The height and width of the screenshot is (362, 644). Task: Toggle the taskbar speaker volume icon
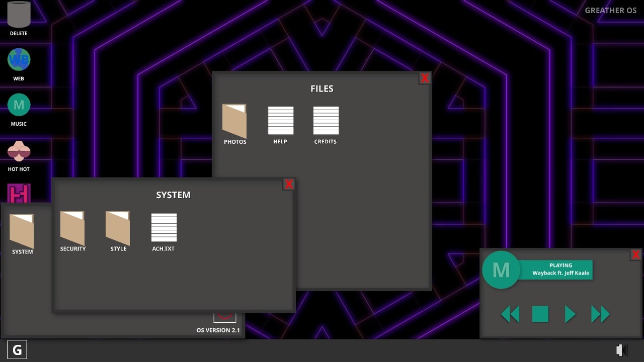[622, 350]
